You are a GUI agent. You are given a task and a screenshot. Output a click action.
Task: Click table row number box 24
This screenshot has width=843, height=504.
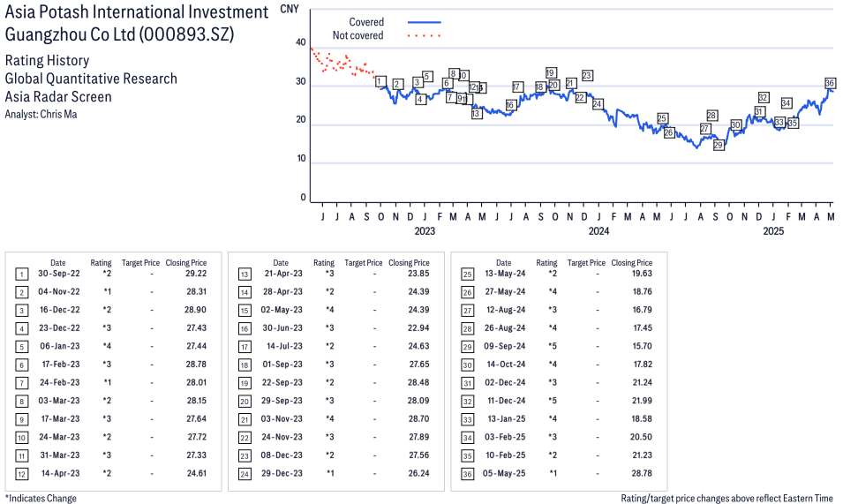pos(245,475)
